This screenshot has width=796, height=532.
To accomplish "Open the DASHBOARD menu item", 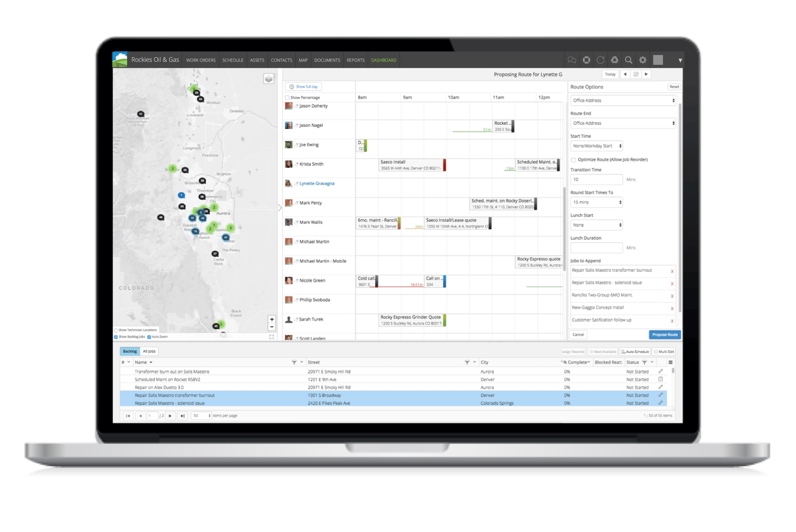I will point(384,60).
